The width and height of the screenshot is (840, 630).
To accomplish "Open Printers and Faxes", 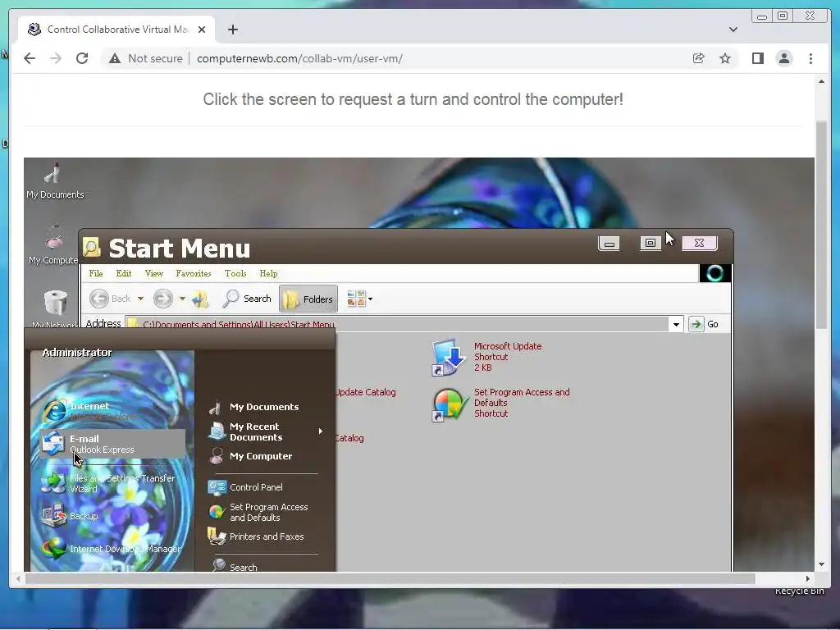I will [x=256, y=536].
